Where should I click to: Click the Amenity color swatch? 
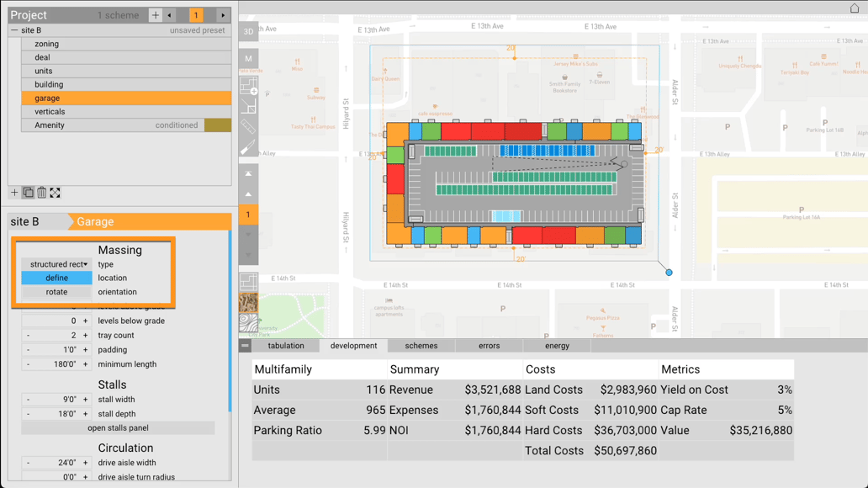[217, 125]
